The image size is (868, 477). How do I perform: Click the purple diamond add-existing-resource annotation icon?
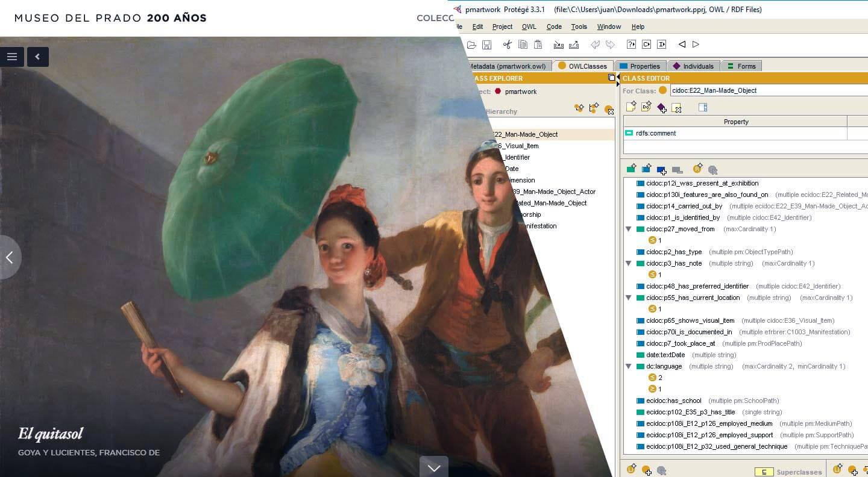coord(661,108)
